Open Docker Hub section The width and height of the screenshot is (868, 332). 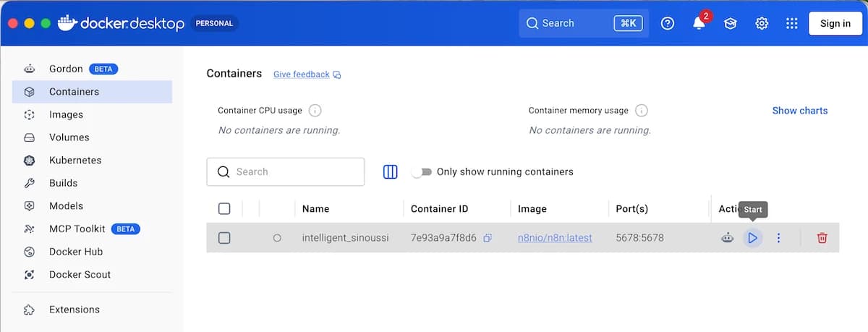click(x=92, y=252)
